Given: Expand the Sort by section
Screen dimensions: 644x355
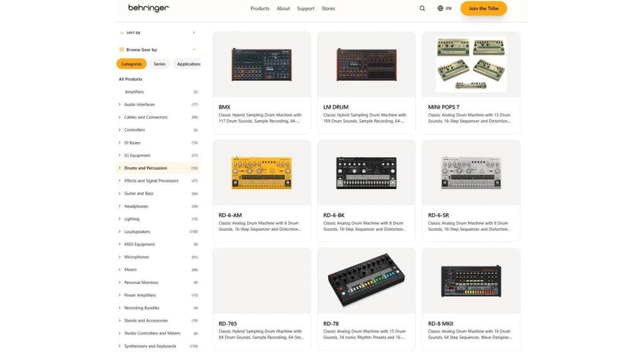Looking at the screenshot, I should point(194,33).
